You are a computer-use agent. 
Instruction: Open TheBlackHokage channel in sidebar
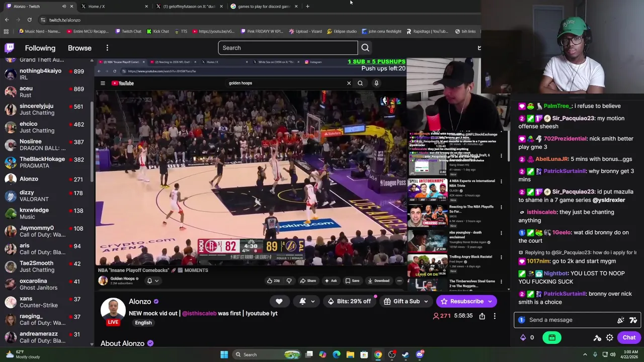46,162
